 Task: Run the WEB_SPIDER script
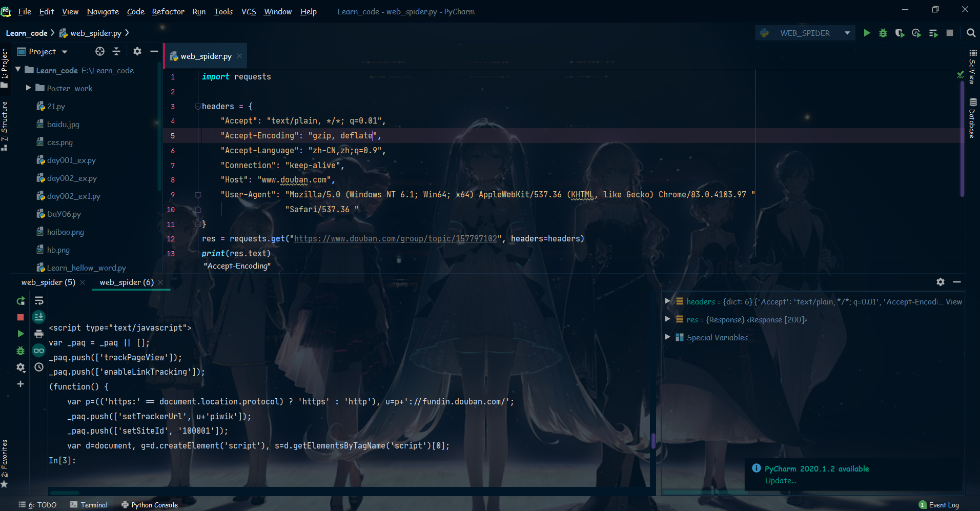coord(867,32)
